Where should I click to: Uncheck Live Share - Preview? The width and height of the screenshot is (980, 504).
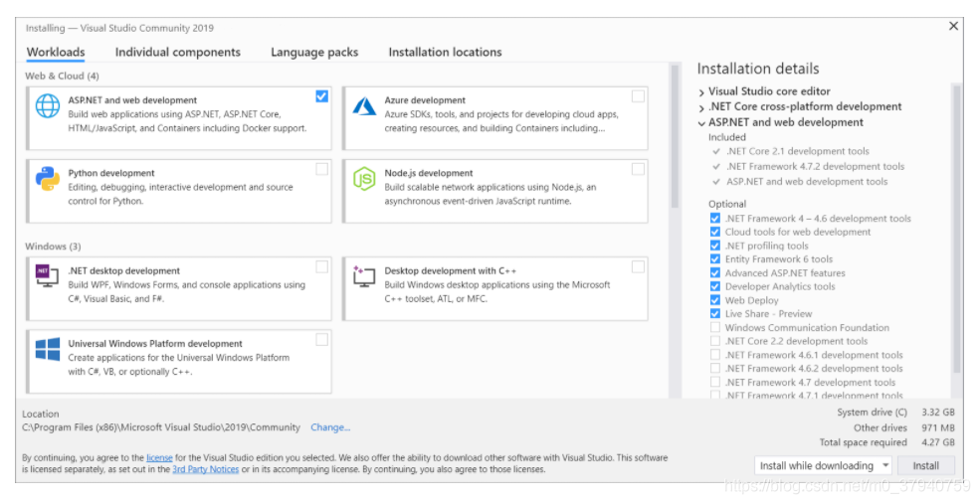[x=715, y=313]
